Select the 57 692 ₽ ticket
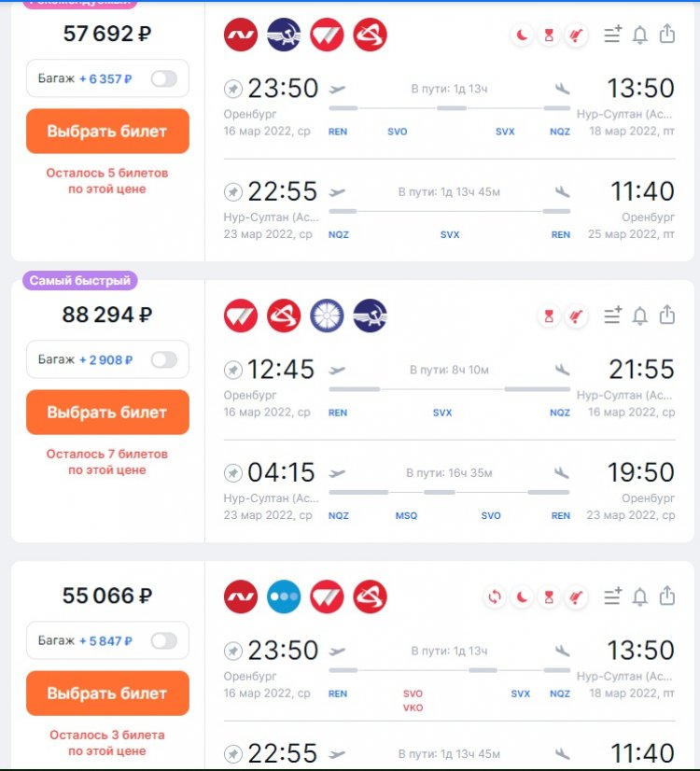Viewport: 700px width, 771px height. click(107, 132)
